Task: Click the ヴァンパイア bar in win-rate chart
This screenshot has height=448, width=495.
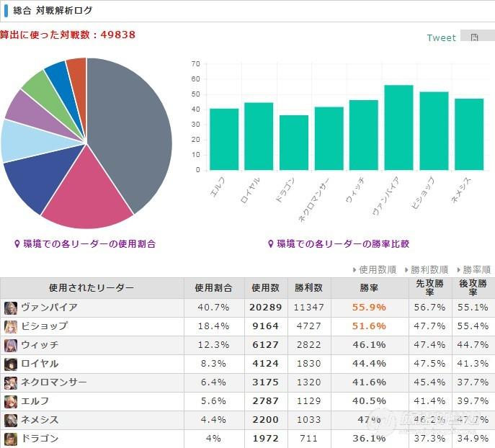Action: [398, 127]
